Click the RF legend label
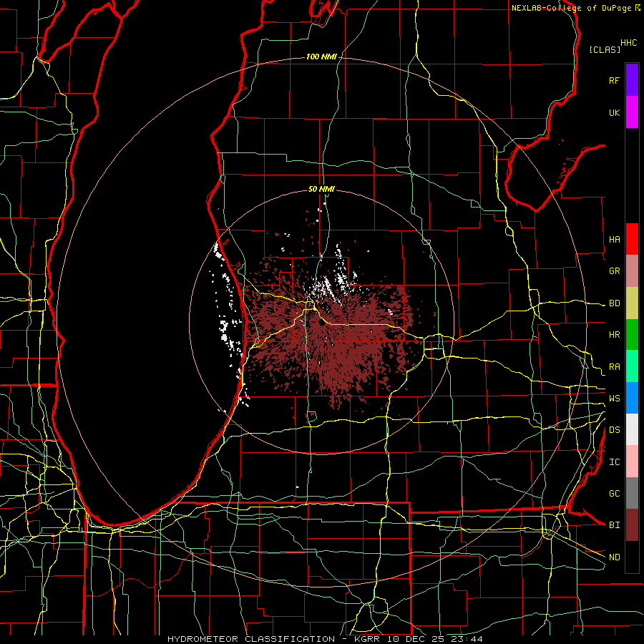The image size is (644, 644). coord(614,80)
